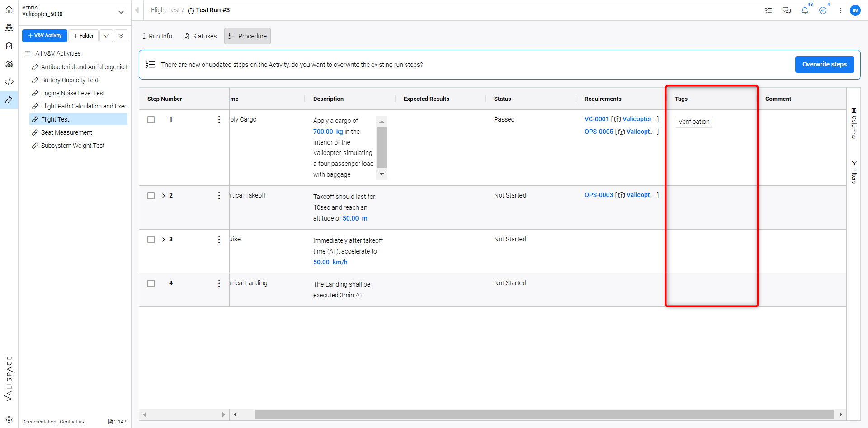Click the Step Number column header

point(165,99)
